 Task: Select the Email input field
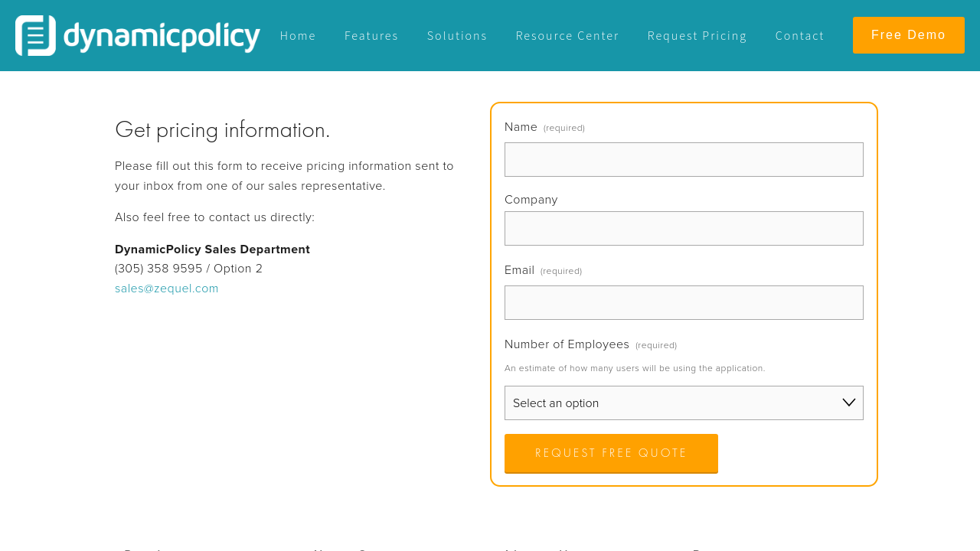coord(684,302)
